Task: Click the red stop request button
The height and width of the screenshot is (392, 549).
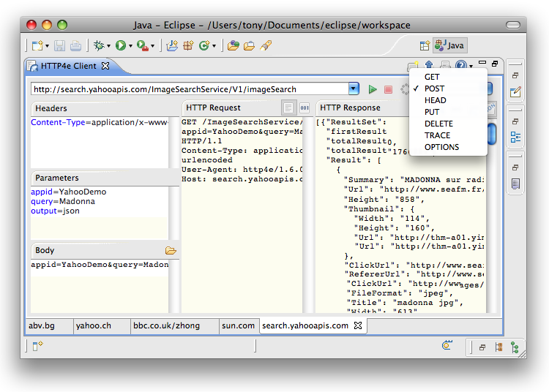Action: pos(388,89)
